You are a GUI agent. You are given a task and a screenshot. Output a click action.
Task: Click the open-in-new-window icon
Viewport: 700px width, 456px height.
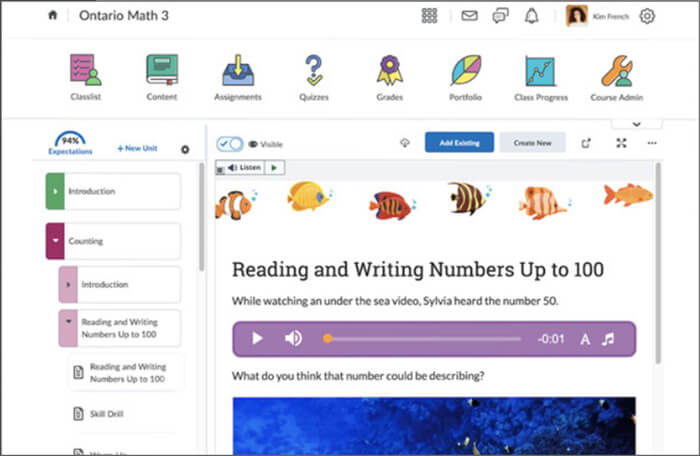(x=586, y=143)
